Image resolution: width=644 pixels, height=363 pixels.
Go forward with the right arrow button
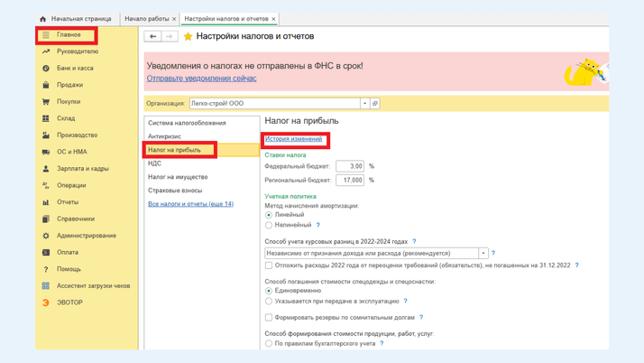pos(170,37)
